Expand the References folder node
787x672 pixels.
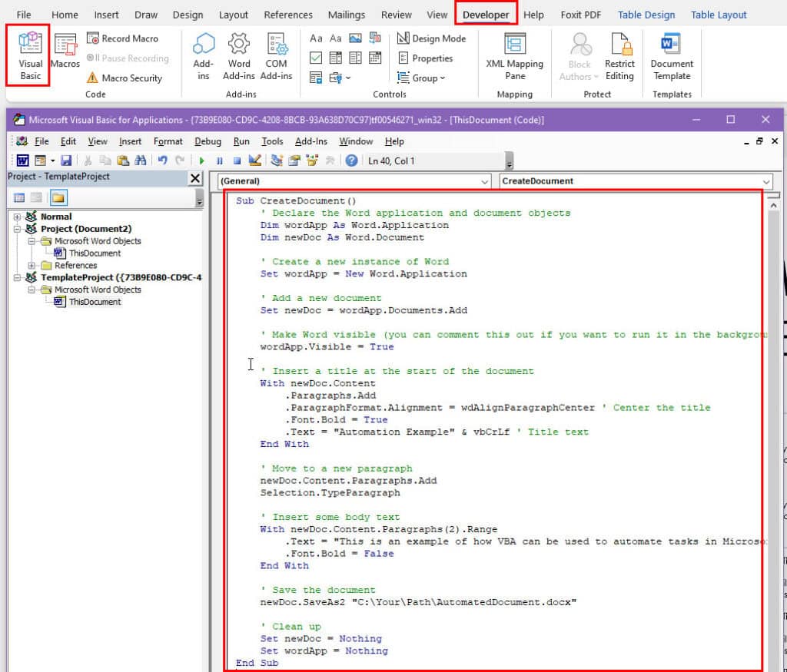32,265
